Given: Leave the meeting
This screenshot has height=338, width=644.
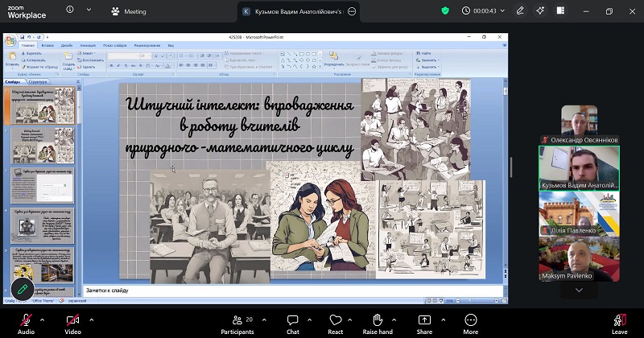Looking at the screenshot, I should (x=619, y=324).
